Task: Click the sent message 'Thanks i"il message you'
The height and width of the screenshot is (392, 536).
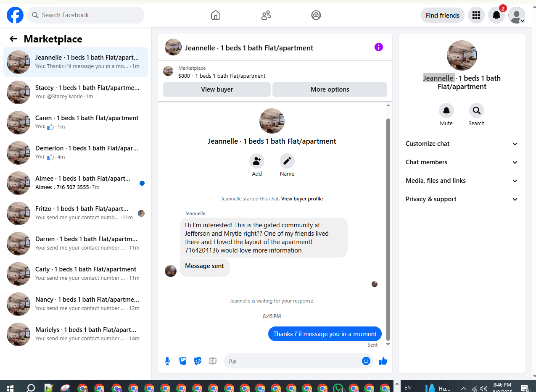Action: [325, 334]
